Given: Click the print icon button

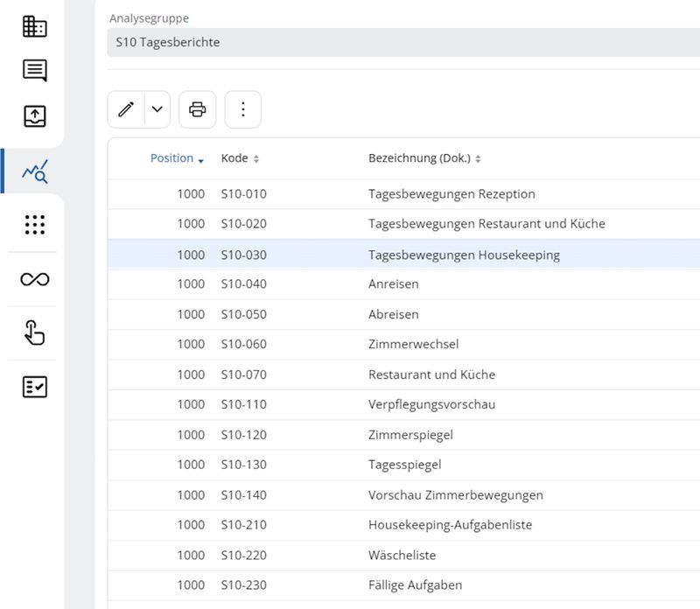Looking at the screenshot, I should (x=198, y=109).
